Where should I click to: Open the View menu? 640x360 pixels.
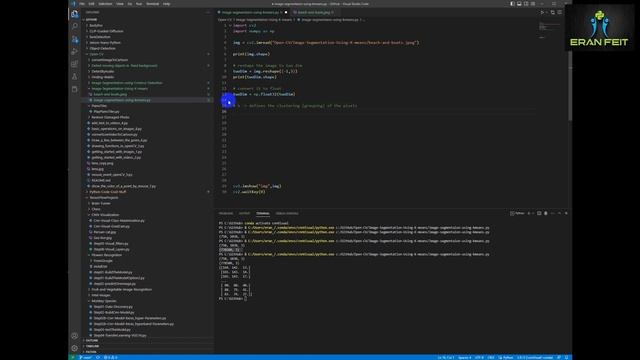[120, 4]
